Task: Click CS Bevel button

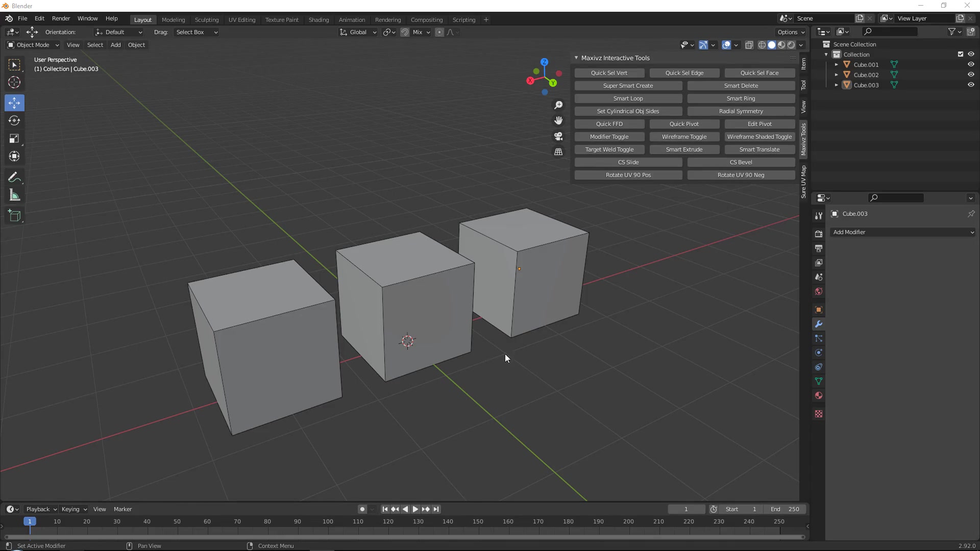Action: tap(741, 163)
